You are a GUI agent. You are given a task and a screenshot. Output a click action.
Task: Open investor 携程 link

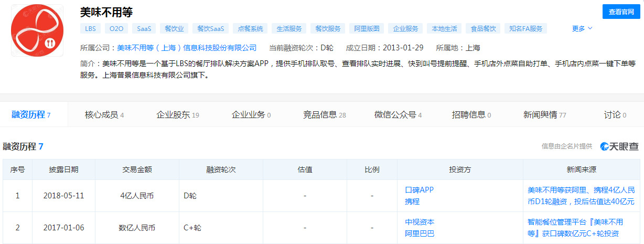[412, 201]
